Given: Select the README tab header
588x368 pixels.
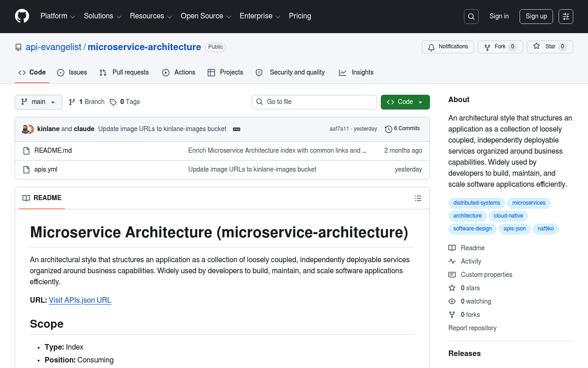Looking at the screenshot, I should pos(42,198).
